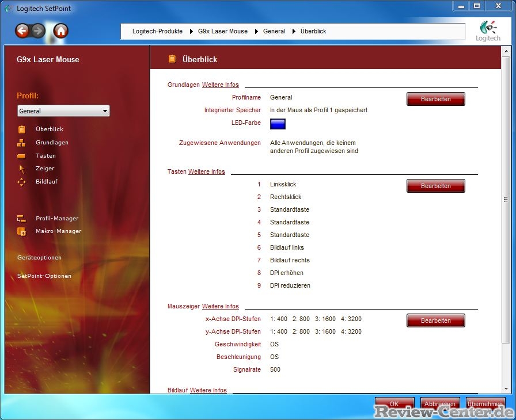The width and height of the screenshot is (516, 420).
Task: Click the scrollbar up arrow
Action: [x=506, y=51]
